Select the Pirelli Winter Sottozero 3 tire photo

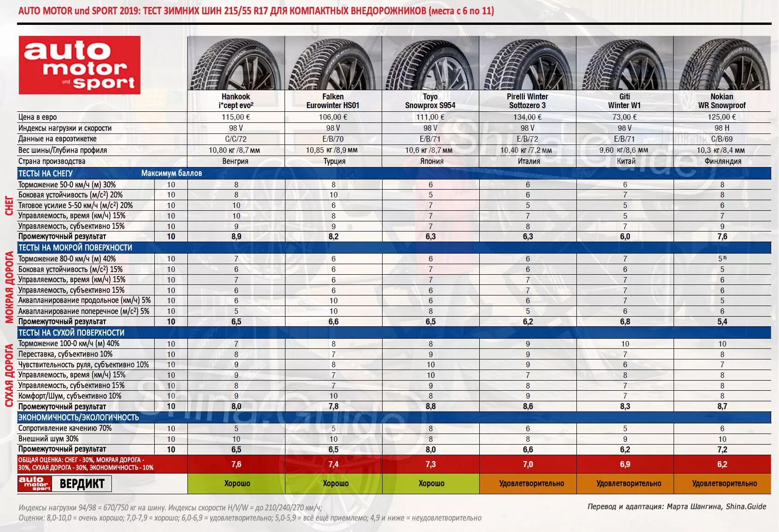528,64
